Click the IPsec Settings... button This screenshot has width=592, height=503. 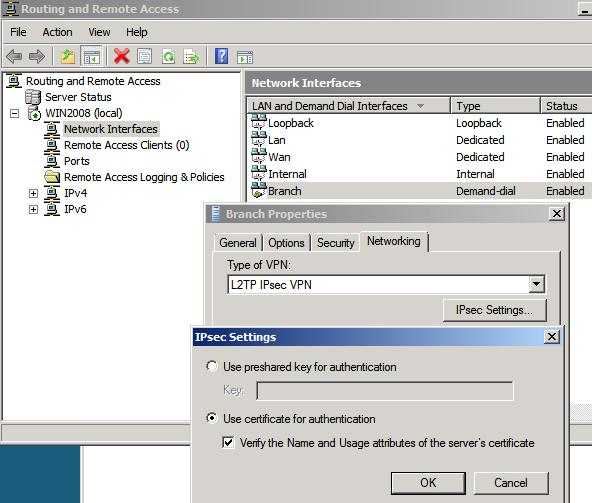(x=495, y=310)
